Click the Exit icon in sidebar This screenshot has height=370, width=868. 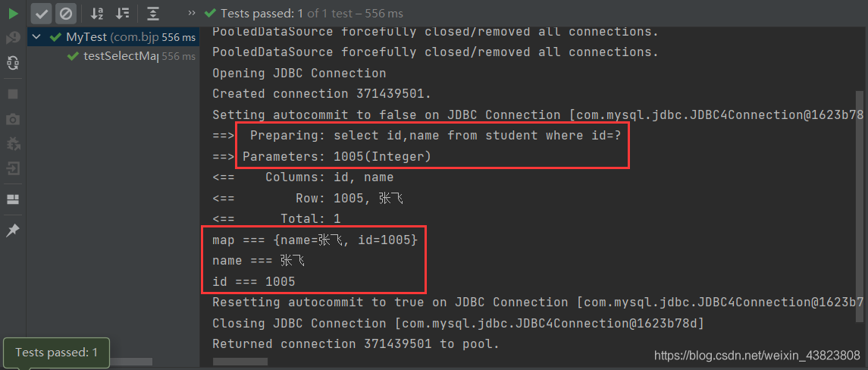pyautogui.click(x=13, y=168)
